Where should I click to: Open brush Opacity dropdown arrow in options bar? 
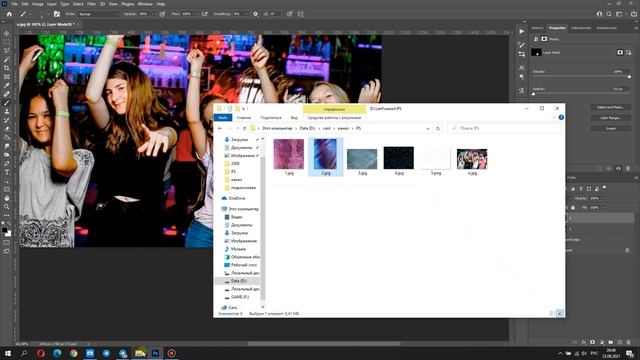pyautogui.click(x=153, y=14)
